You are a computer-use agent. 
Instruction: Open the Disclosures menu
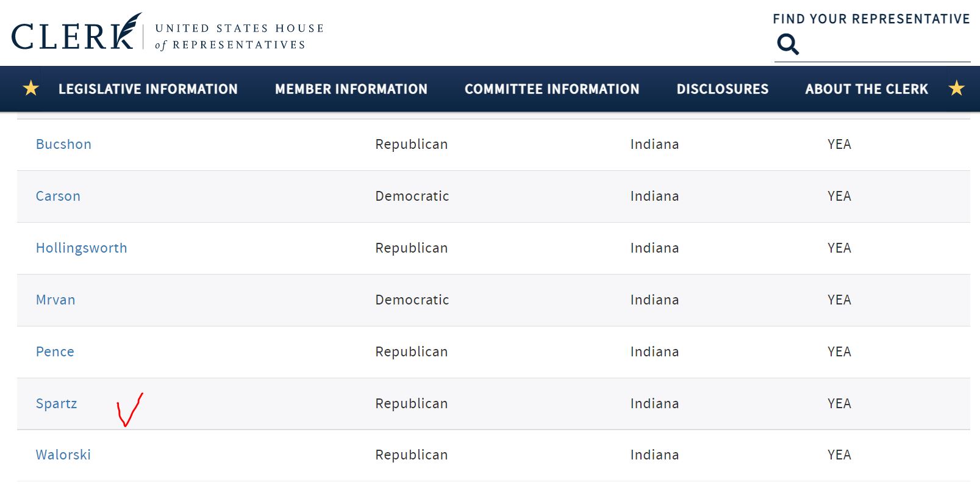click(723, 89)
